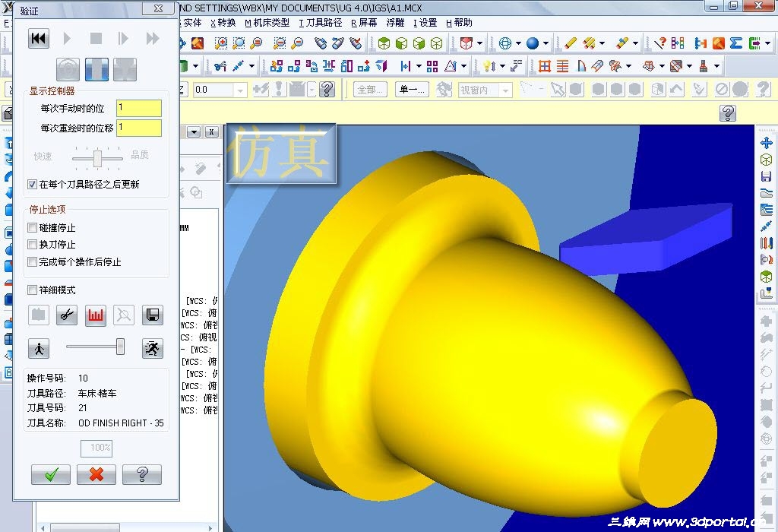Click the first green solid cube icon
778x532 pixels.
click(x=384, y=43)
